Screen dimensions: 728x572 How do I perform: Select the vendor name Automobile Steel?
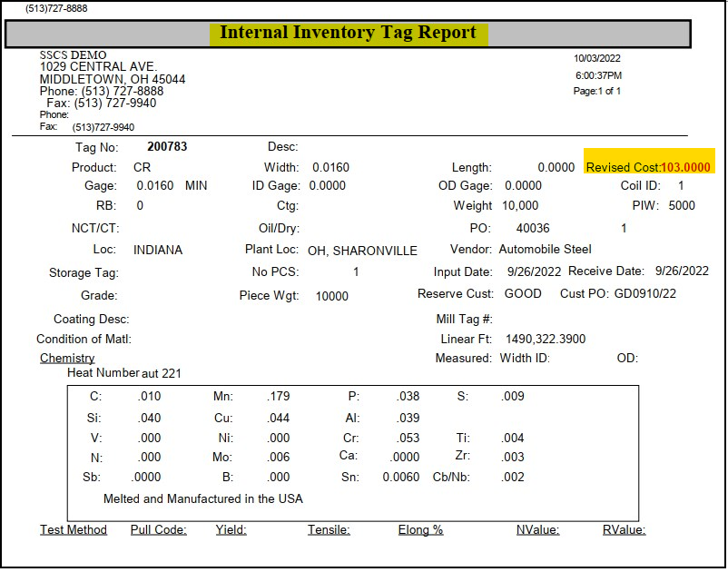(545, 249)
